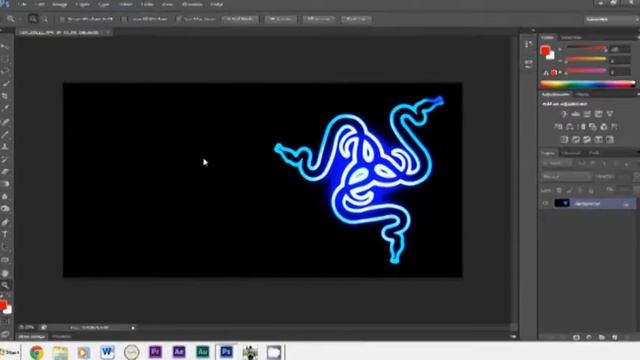
Task: Select the Rectangular Marquee tool
Action: tap(5, 59)
